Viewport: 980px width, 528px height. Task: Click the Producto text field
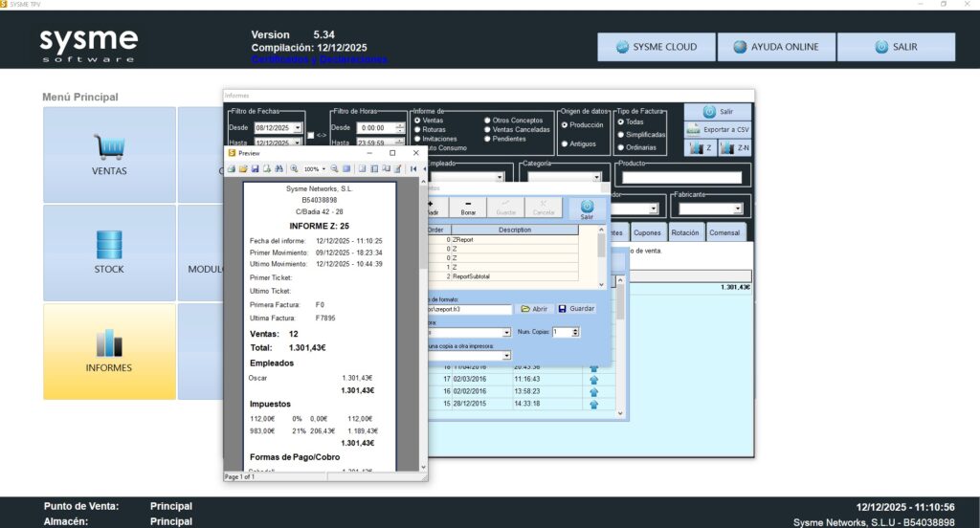[x=681, y=177]
